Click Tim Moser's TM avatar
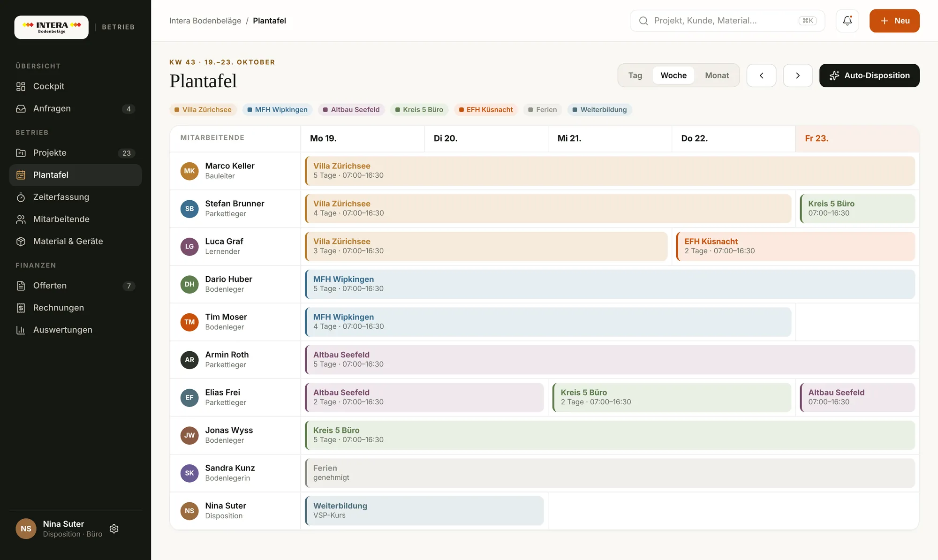This screenshot has height=560, width=938. pos(189,322)
